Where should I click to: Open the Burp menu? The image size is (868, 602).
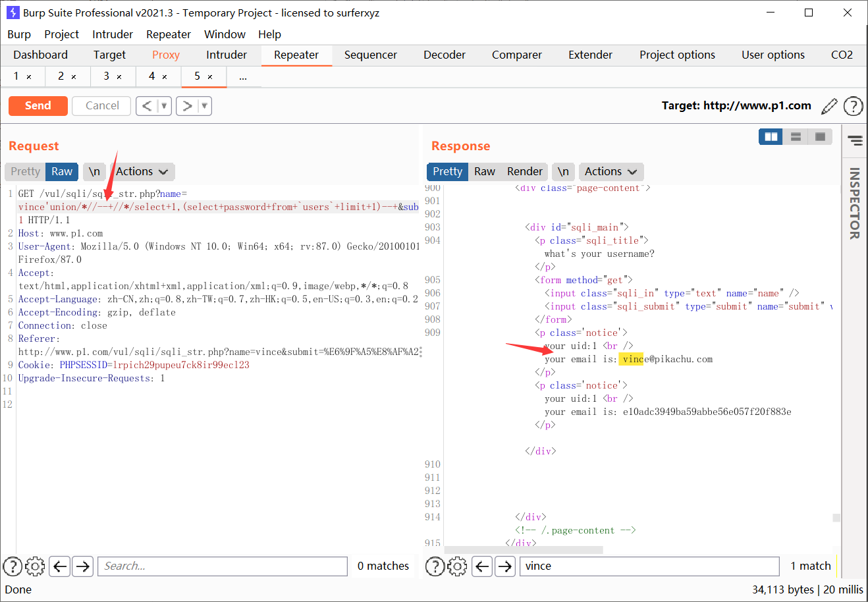[19, 34]
